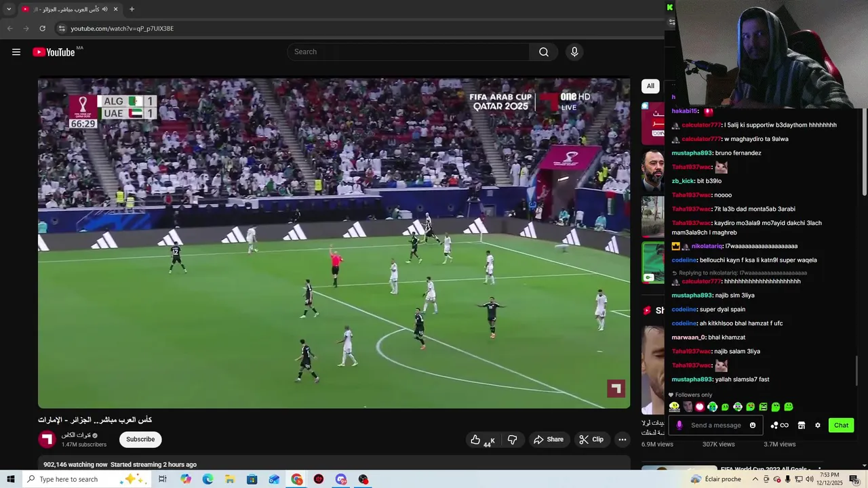The image size is (868, 488).
Task: Open Outlook from taskbar
Action: (x=274, y=479)
